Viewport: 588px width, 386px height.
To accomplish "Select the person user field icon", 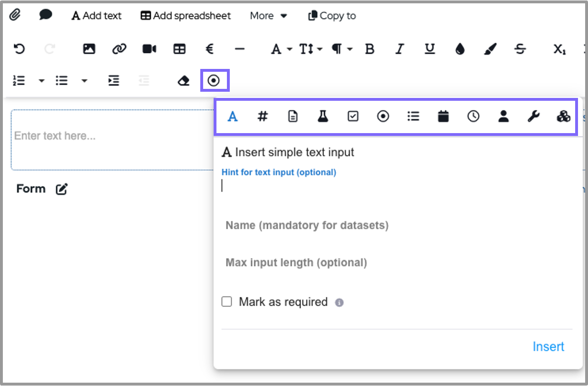I will click(x=503, y=116).
